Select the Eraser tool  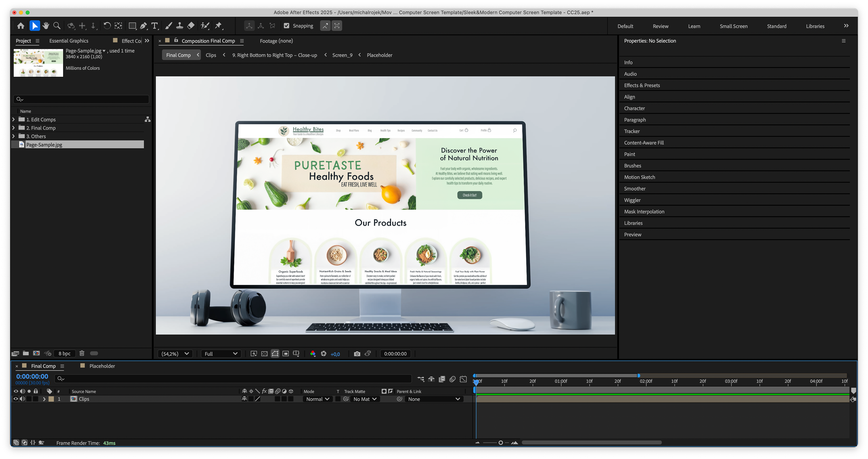191,26
